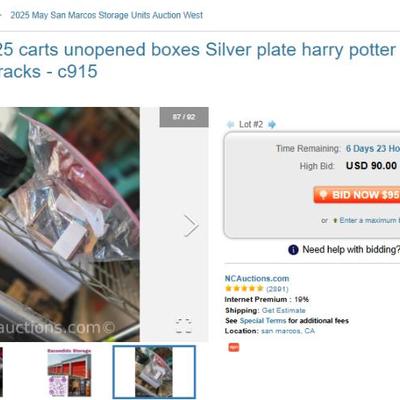Click the bidding help info icon

pyautogui.click(x=293, y=250)
